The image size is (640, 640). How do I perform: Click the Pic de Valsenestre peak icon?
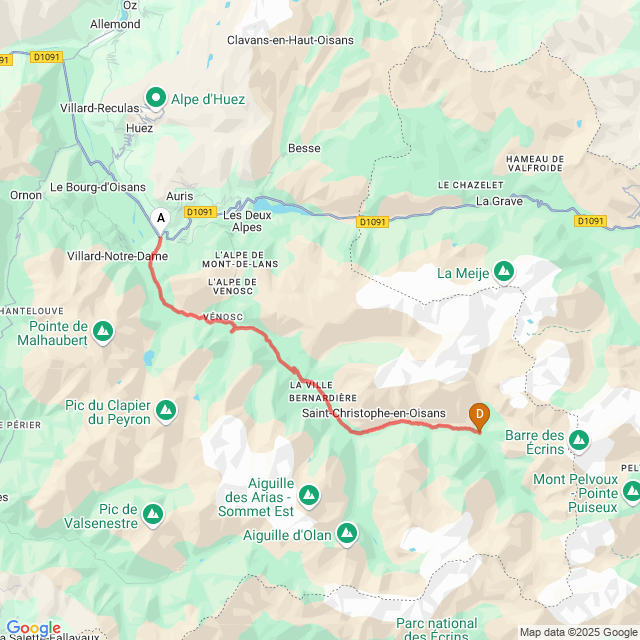point(153,515)
